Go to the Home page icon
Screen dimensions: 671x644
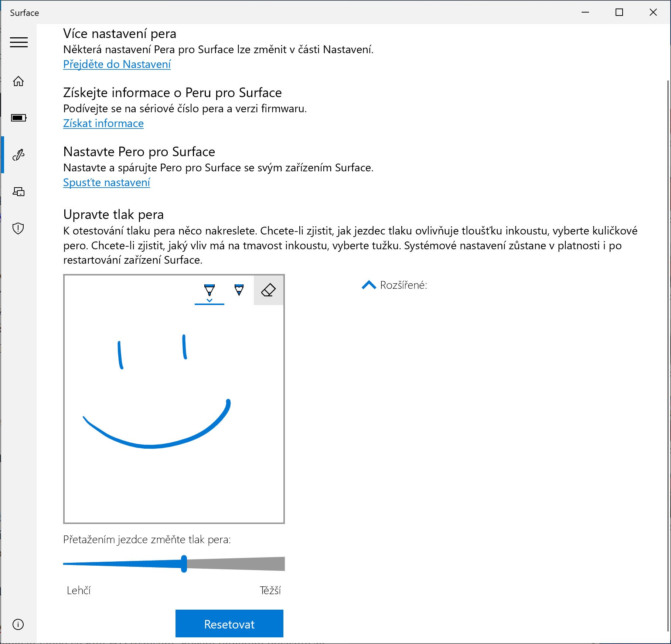pyautogui.click(x=18, y=81)
